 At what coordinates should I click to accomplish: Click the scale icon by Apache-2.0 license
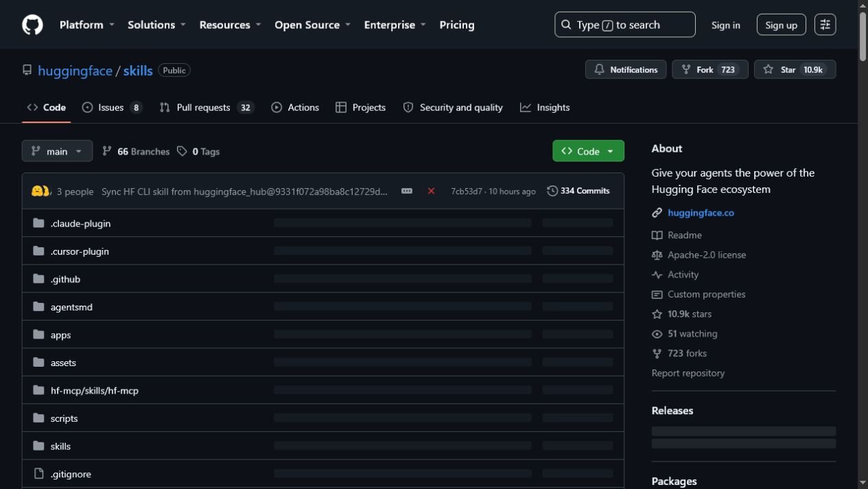(657, 255)
